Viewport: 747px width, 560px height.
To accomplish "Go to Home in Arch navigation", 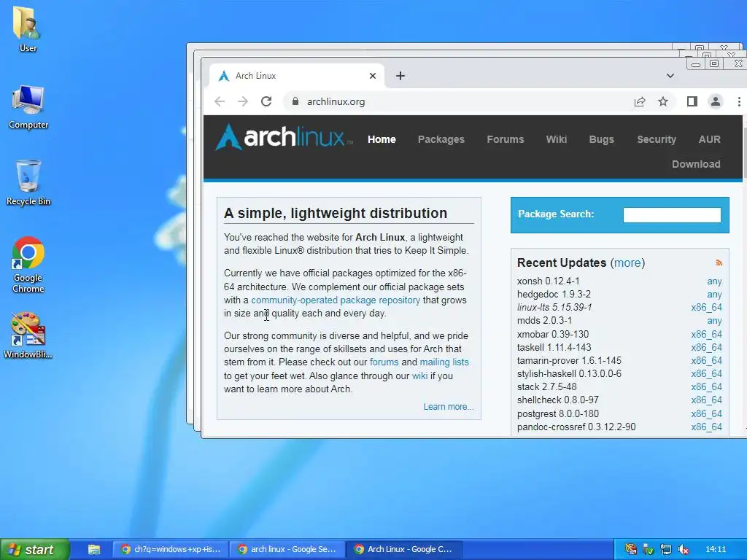I will pyautogui.click(x=382, y=139).
